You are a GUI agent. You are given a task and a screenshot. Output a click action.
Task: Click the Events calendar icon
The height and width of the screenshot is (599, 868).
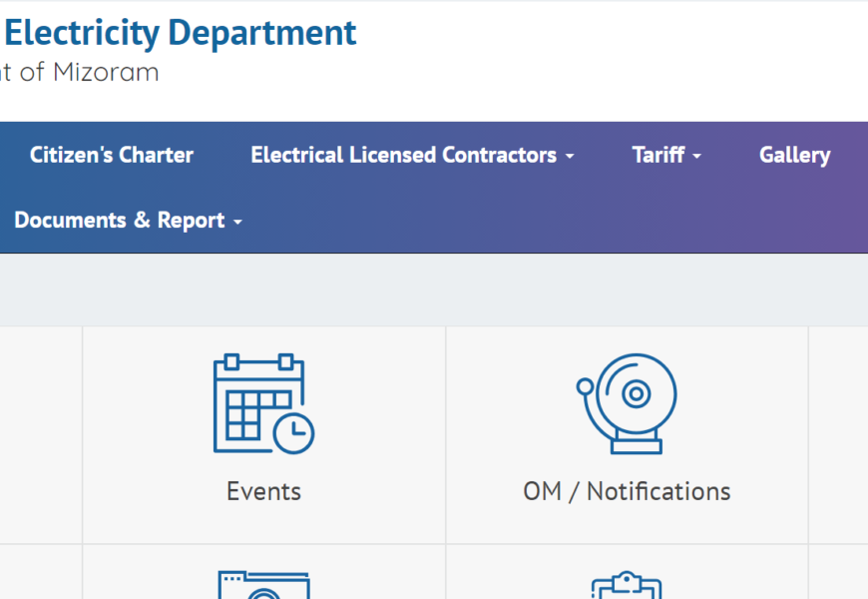[x=263, y=403]
